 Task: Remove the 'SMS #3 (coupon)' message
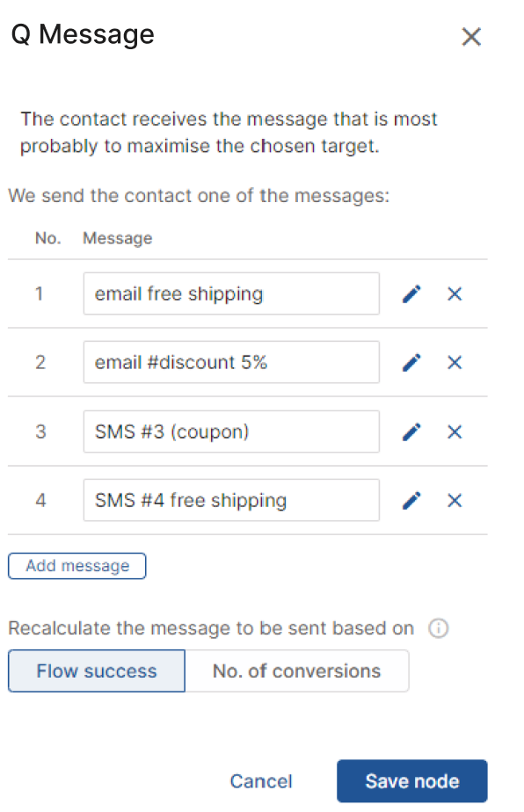pos(455,431)
